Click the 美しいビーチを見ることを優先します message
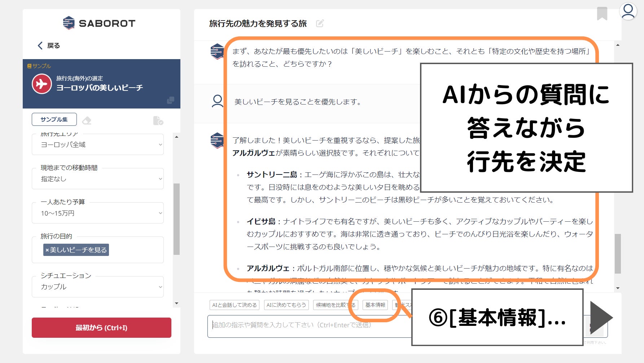 click(298, 102)
